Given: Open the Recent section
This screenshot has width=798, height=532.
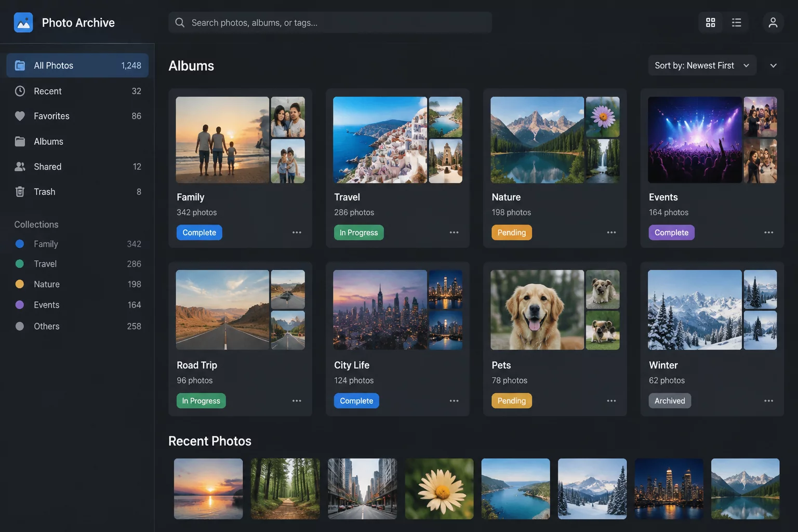Looking at the screenshot, I should [x=77, y=91].
